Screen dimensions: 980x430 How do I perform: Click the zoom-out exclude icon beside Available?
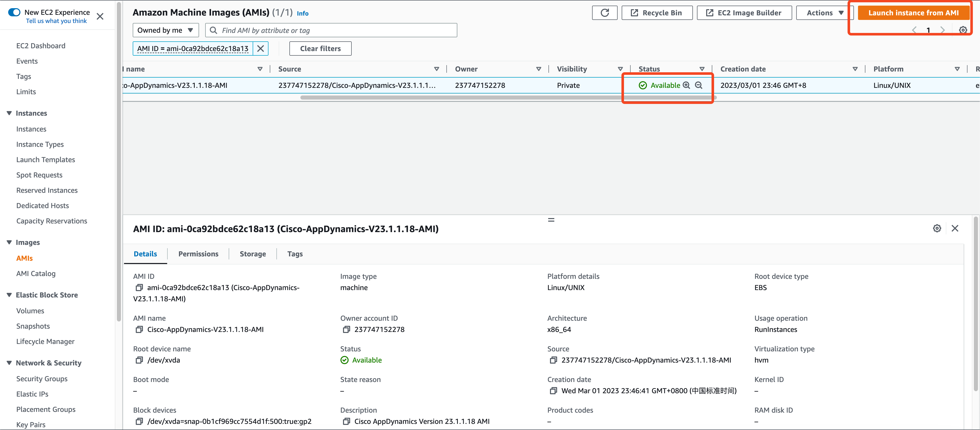(699, 85)
